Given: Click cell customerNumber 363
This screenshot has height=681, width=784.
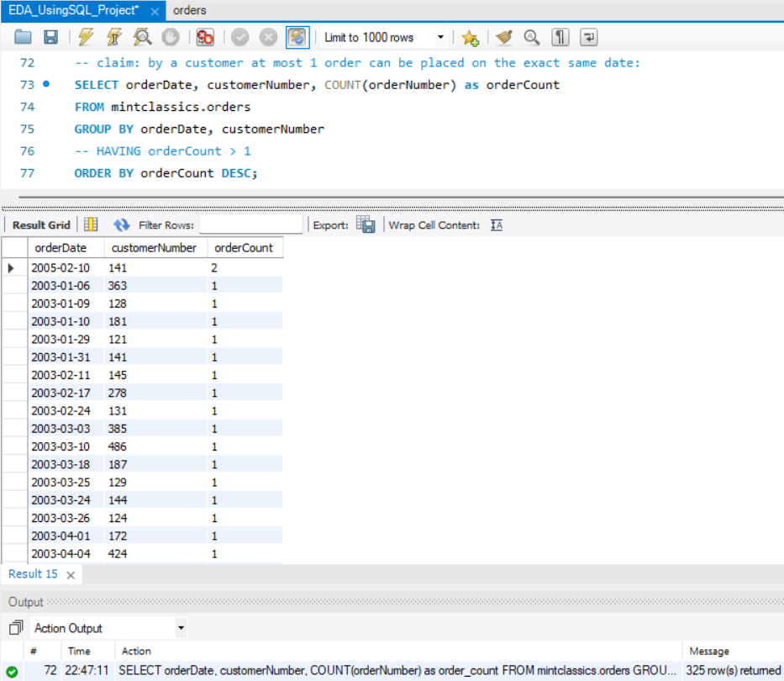Looking at the screenshot, I should tap(155, 286).
